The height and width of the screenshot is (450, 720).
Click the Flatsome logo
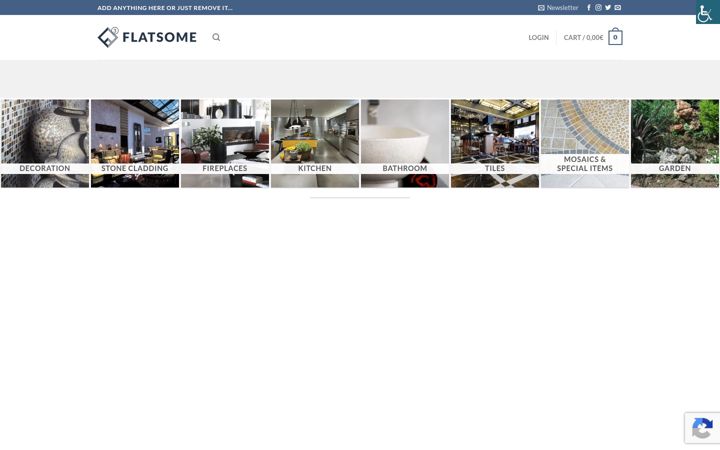(147, 37)
